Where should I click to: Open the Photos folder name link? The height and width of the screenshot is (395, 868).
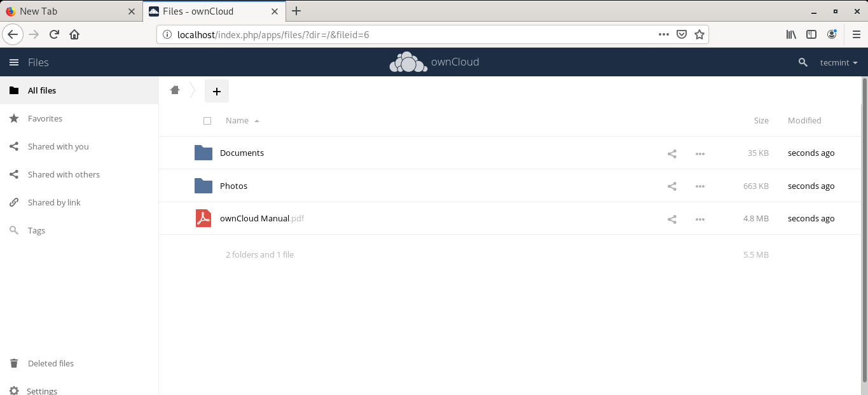tap(233, 186)
